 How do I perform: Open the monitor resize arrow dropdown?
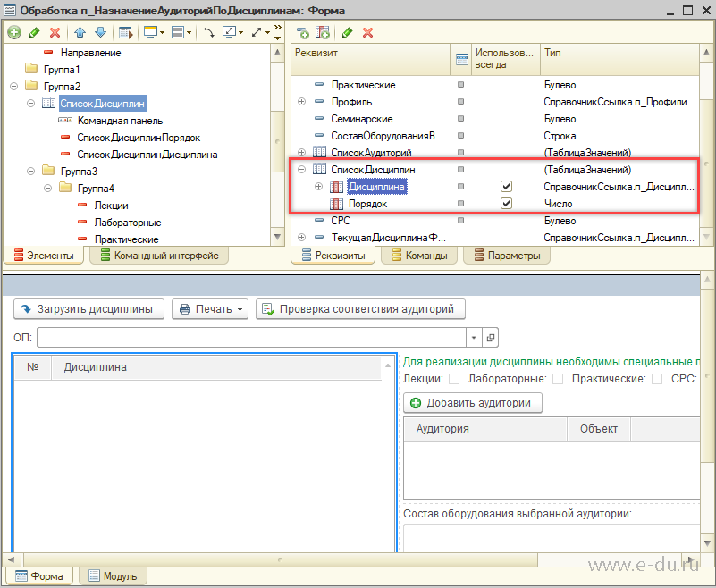232,32
